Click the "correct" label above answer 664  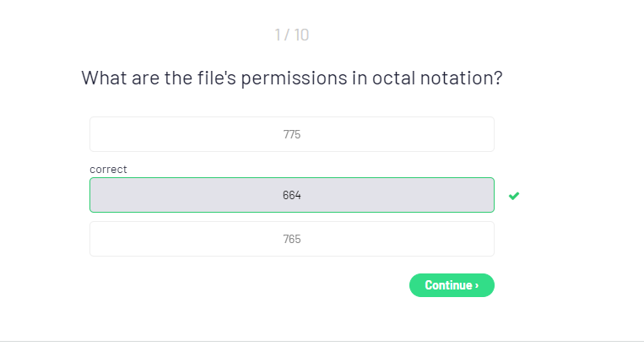(x=108, y=169)
